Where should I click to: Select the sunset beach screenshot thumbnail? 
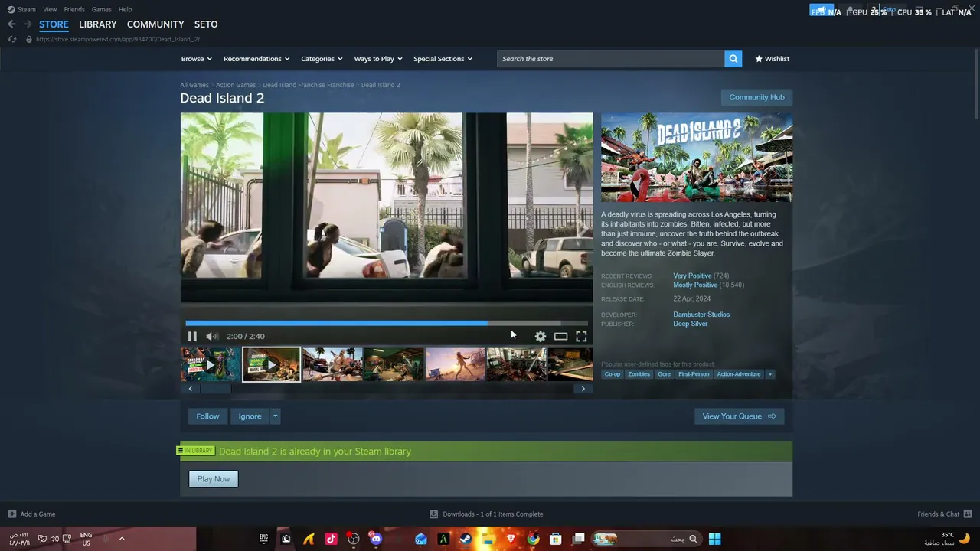coord(455,364)
